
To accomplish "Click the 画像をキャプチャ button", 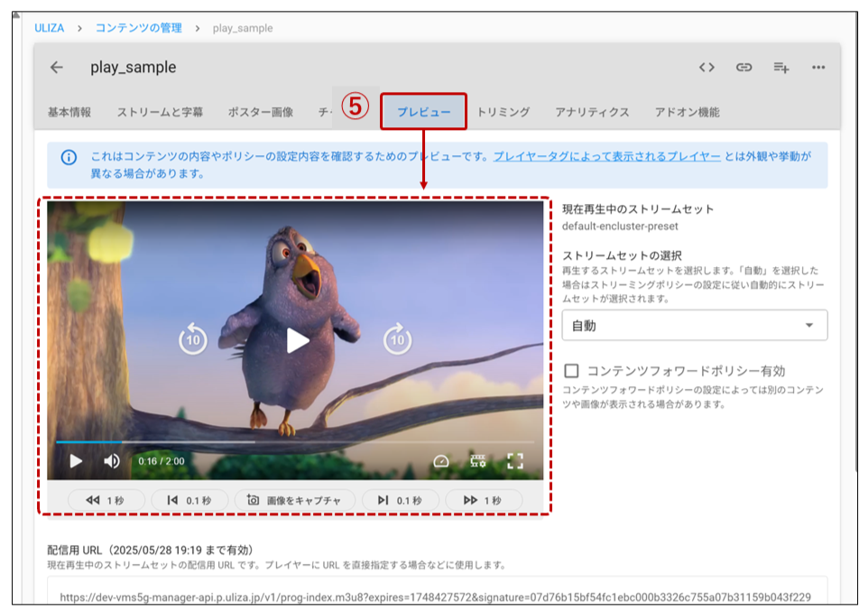I will [294, 500].
